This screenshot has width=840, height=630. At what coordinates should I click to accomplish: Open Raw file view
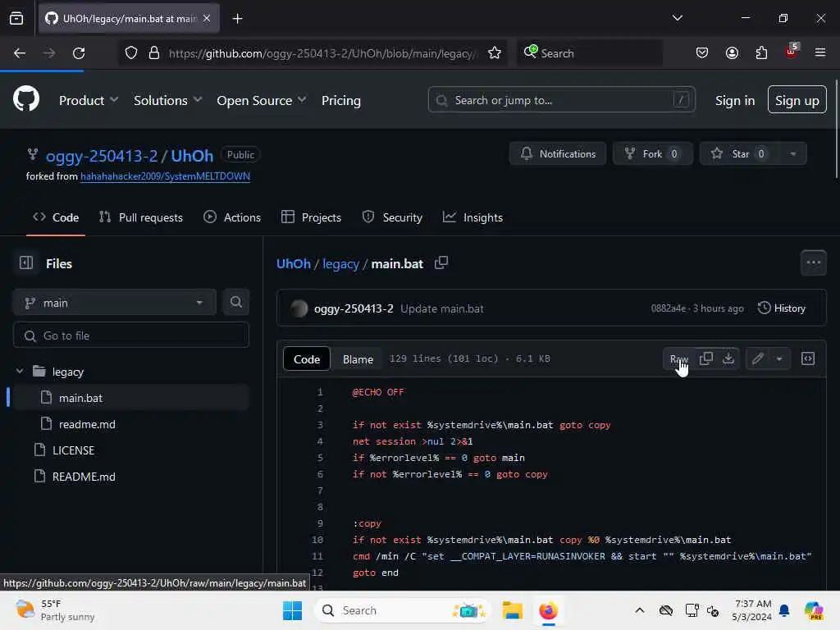click(x=678, y=358)
